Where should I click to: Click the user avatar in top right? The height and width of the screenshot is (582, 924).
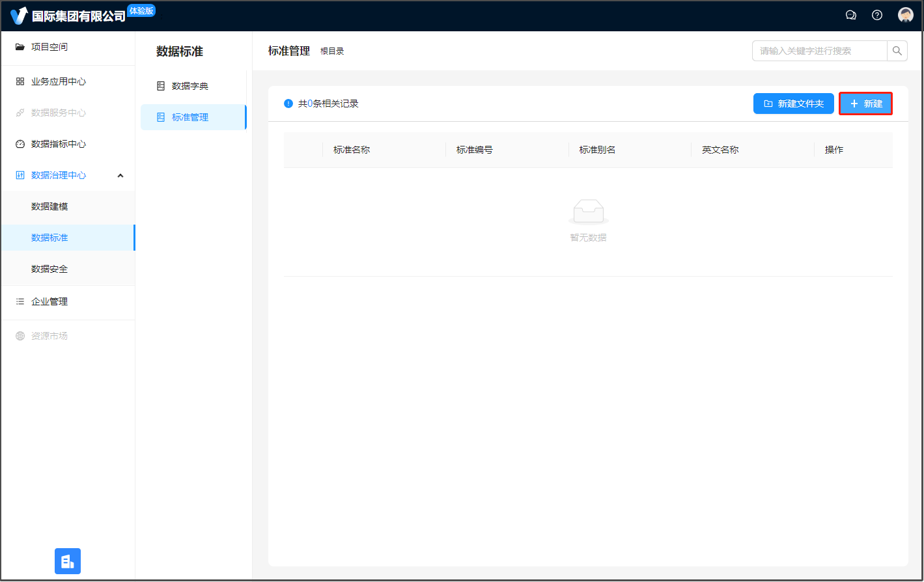click(905, 15)
